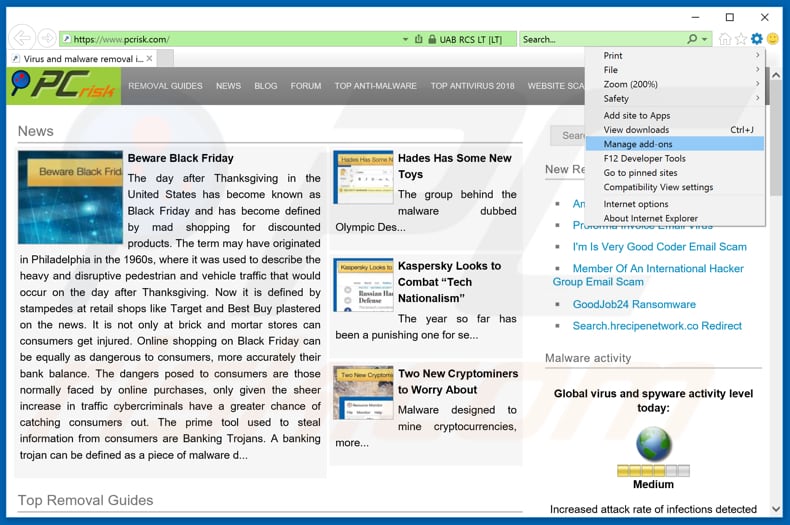Open Compatibility View settings
The height and width of the screenshot is (525, 790).
click(675, 187)
